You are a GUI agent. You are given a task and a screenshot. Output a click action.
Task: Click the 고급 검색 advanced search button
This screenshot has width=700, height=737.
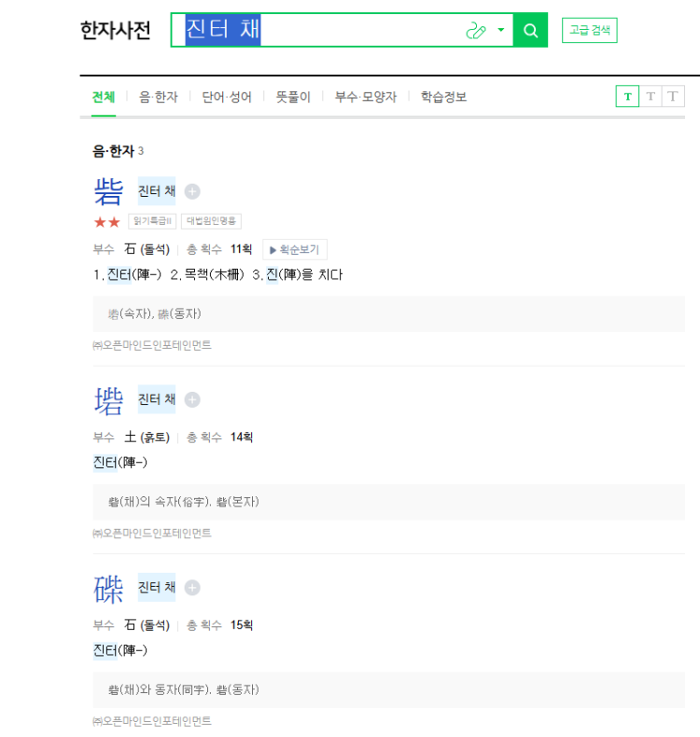coord(590,30)
